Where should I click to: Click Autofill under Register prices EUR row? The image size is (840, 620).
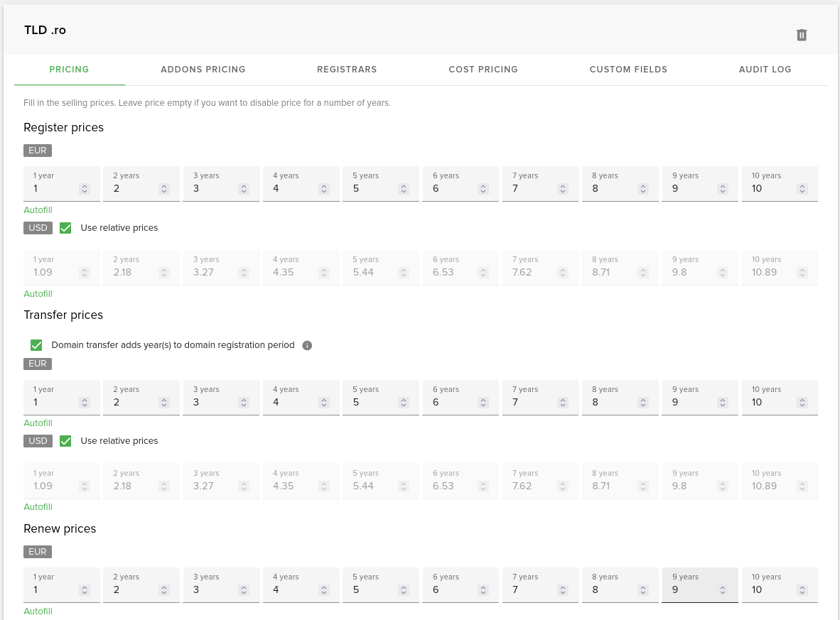[x=38, y=210]
